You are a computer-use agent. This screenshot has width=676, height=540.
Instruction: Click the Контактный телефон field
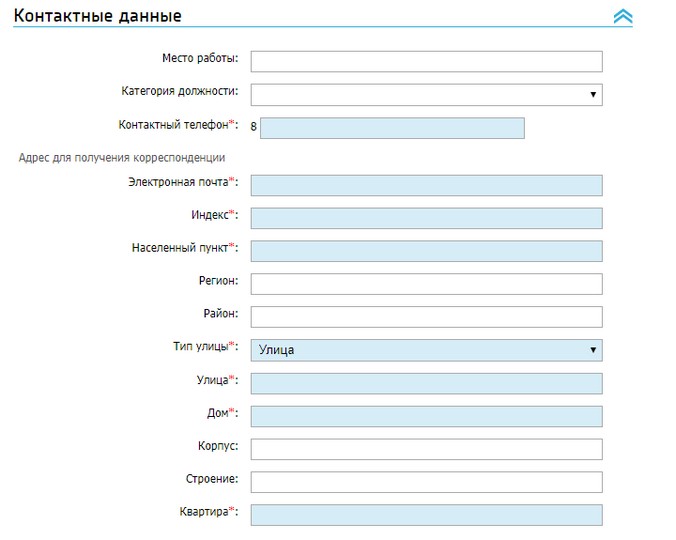[x=392, y=128]
